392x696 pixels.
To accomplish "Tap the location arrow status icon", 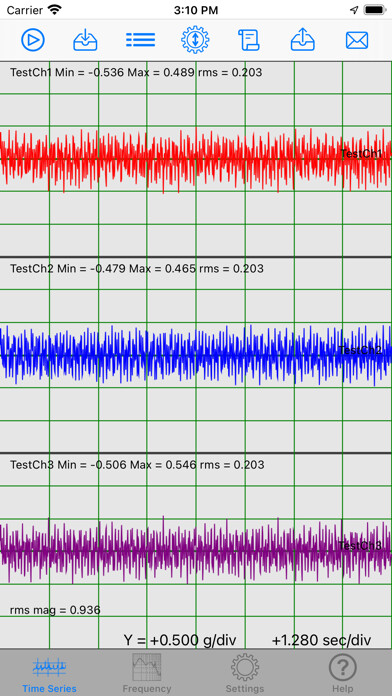I will point(354,10).
